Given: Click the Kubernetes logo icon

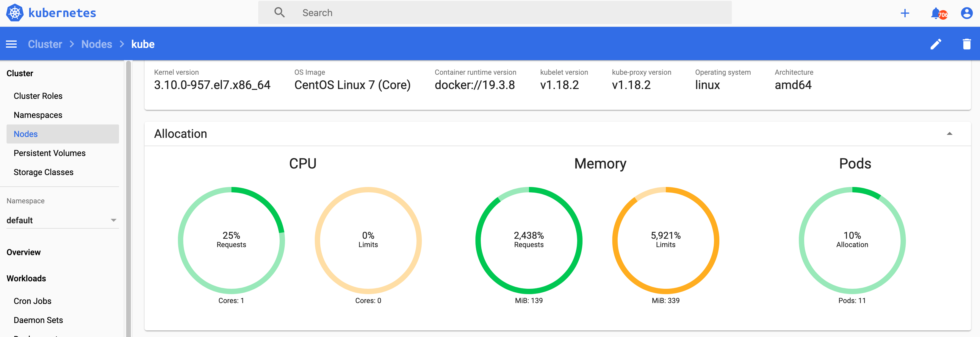Looking at the screenshot, I should (x=15, y=13).
